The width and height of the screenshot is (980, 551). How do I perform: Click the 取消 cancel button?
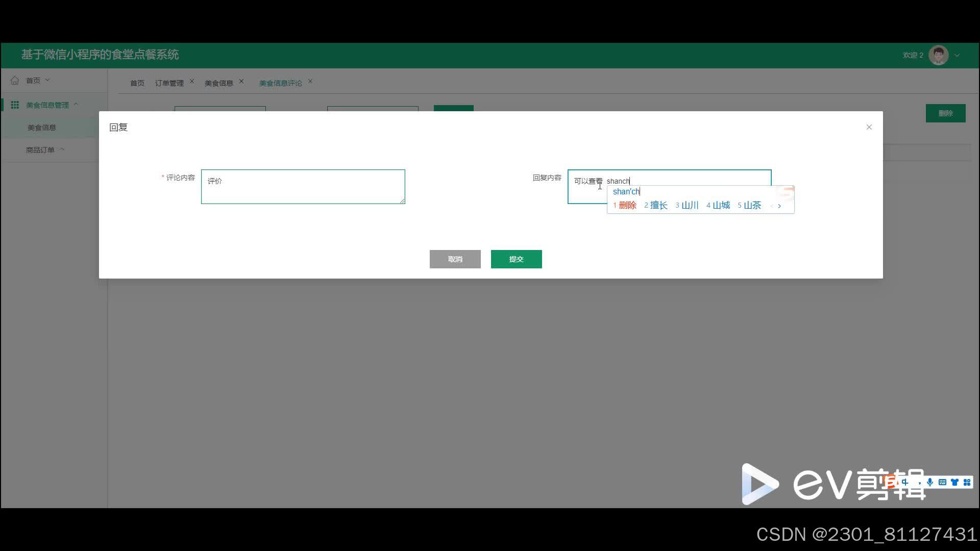[x=455, y=259]
